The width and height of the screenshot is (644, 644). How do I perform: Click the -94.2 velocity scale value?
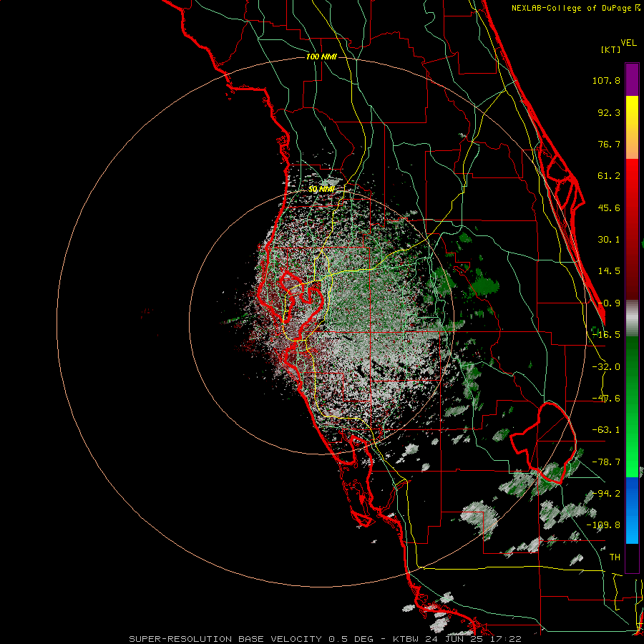point(606,494)
